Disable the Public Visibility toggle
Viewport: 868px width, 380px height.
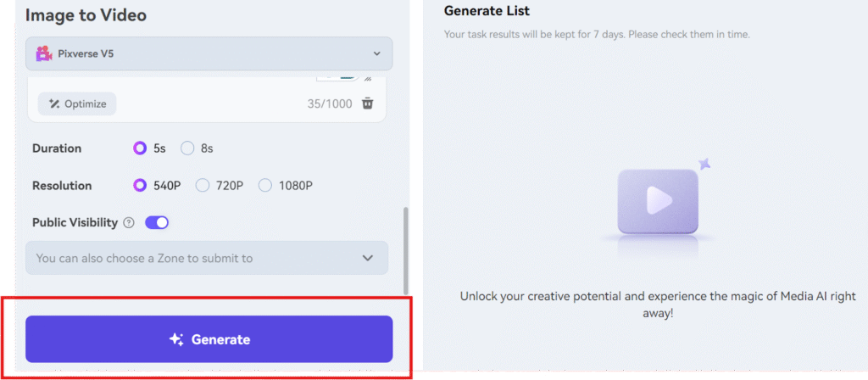pyautogui.click(x=157, y=223)
